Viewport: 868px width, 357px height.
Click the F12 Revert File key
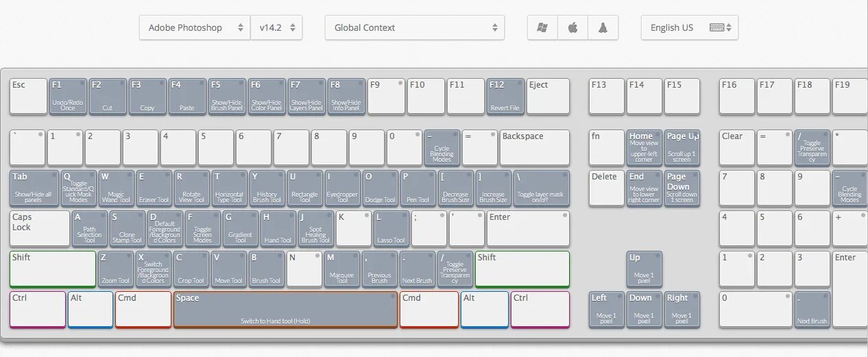pyautogui.click(x=505, y=97)
